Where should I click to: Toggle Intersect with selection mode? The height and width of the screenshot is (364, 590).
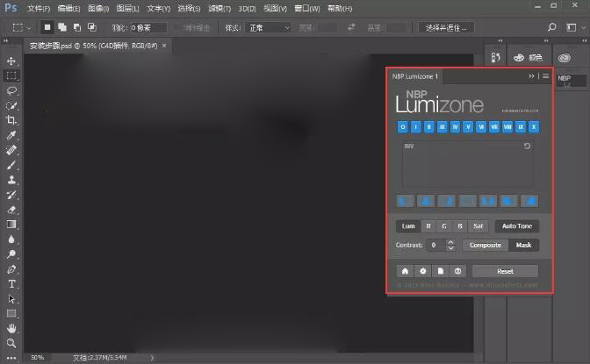(92, 27)
